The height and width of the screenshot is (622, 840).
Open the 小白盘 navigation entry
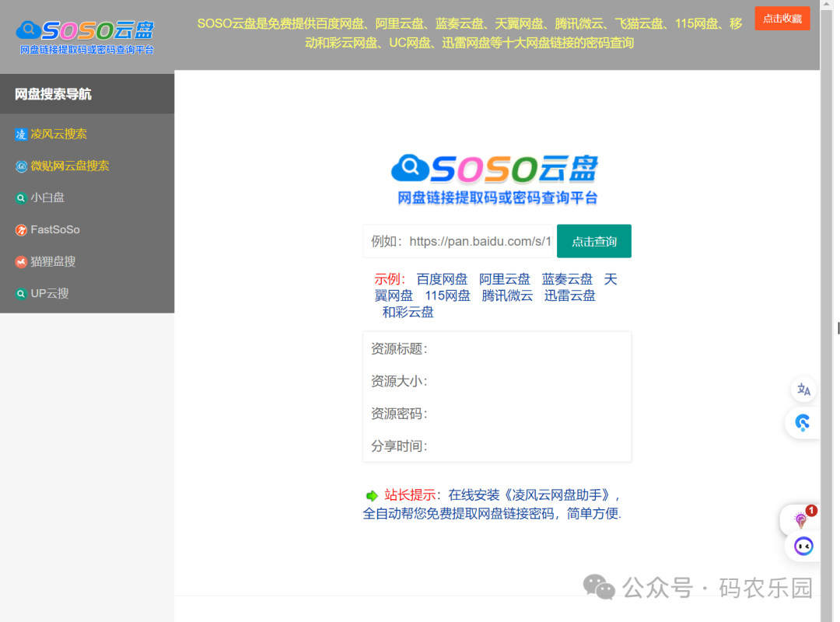pos(46,197)
